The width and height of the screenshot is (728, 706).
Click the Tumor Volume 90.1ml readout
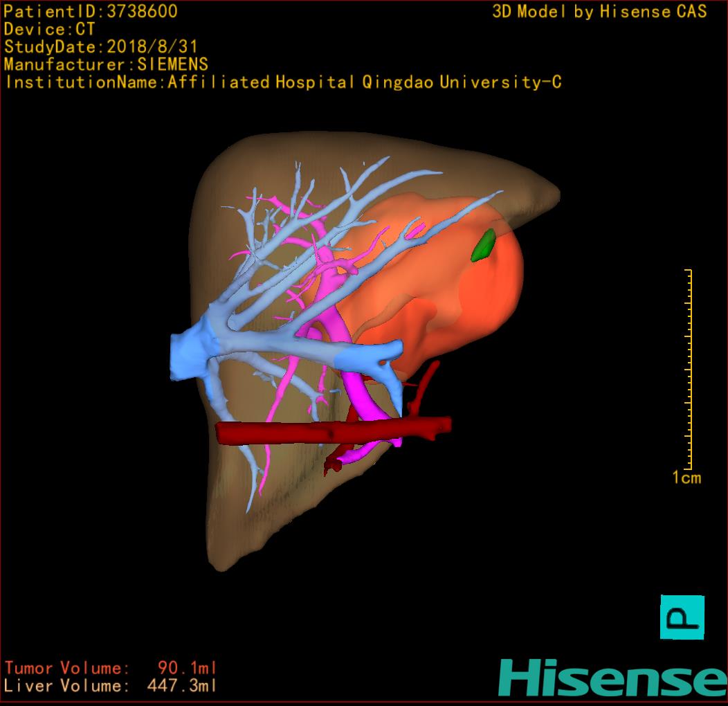point(111,668)
